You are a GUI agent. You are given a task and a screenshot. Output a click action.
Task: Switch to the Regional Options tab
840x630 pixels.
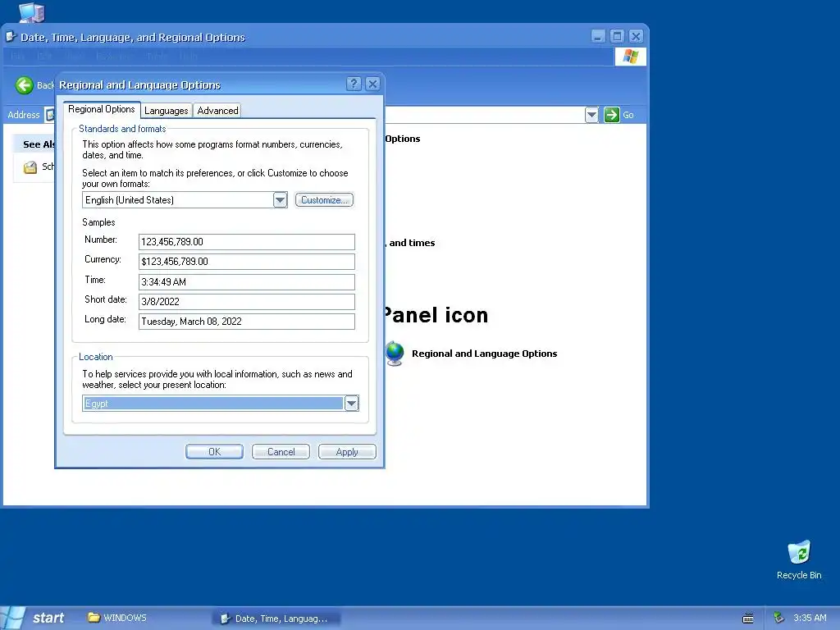click(x=101, y=109)
